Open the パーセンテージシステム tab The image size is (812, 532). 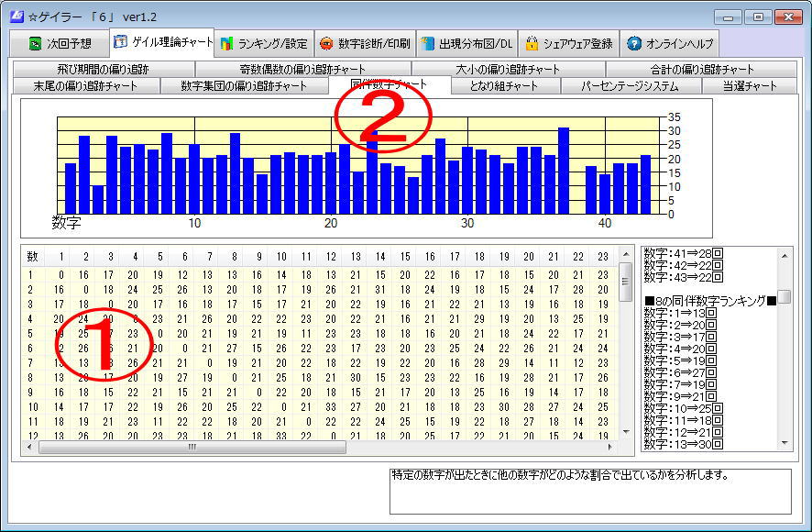tap(631, 86)
